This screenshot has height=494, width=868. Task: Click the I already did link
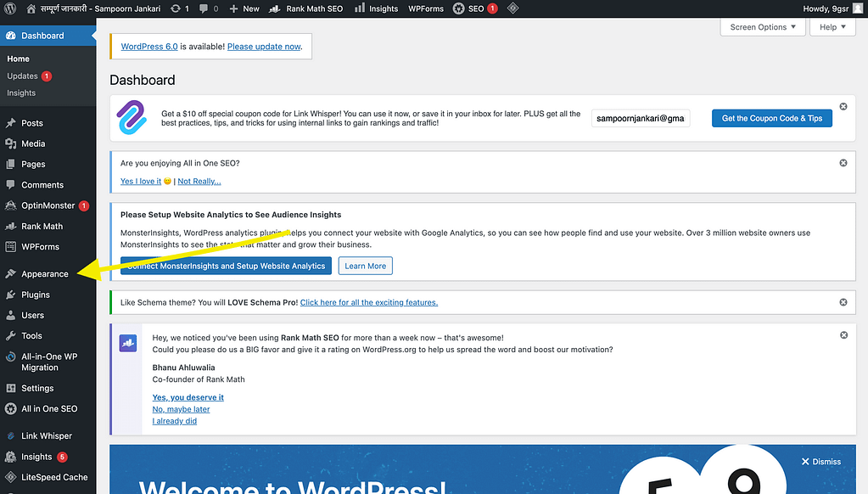175,421
